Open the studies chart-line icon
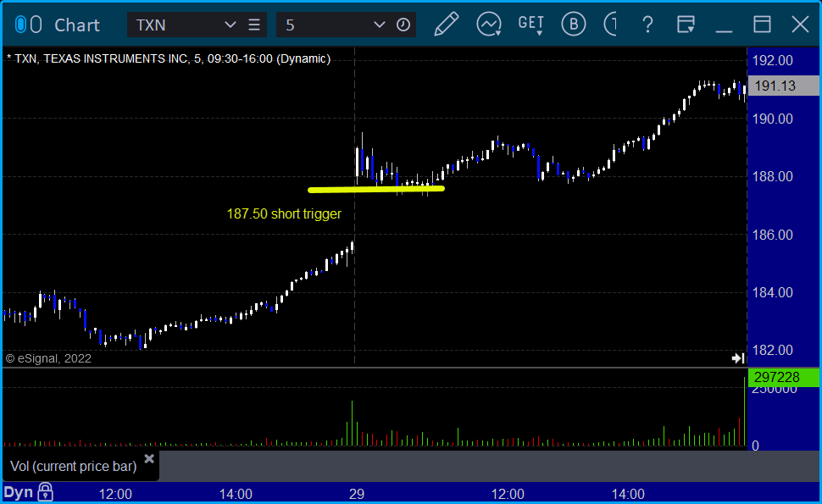 (x=489, y=25)
